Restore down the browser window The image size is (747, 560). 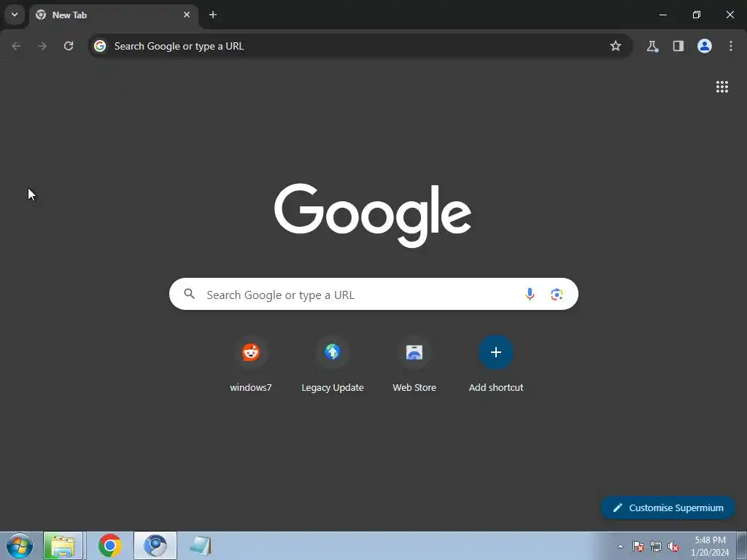[x=697, y=15]
